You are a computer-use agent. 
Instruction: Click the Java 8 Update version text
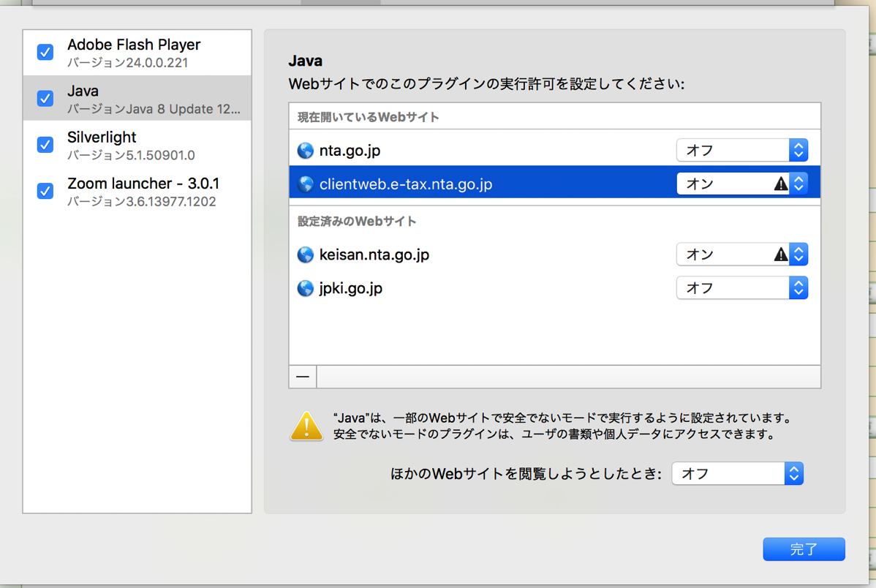(x=154, y=109)
